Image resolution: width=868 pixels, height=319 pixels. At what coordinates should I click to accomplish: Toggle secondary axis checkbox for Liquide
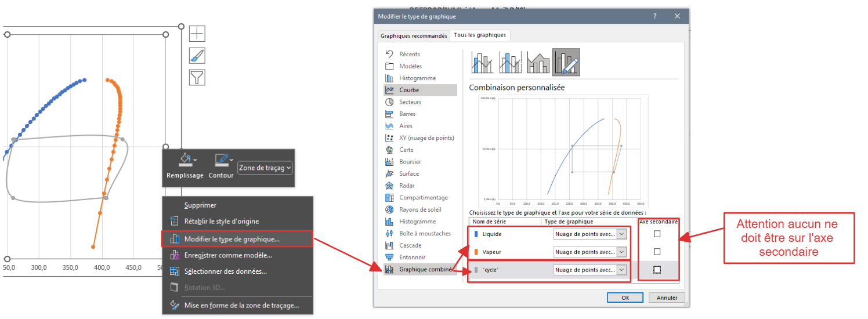pos(657,234)
